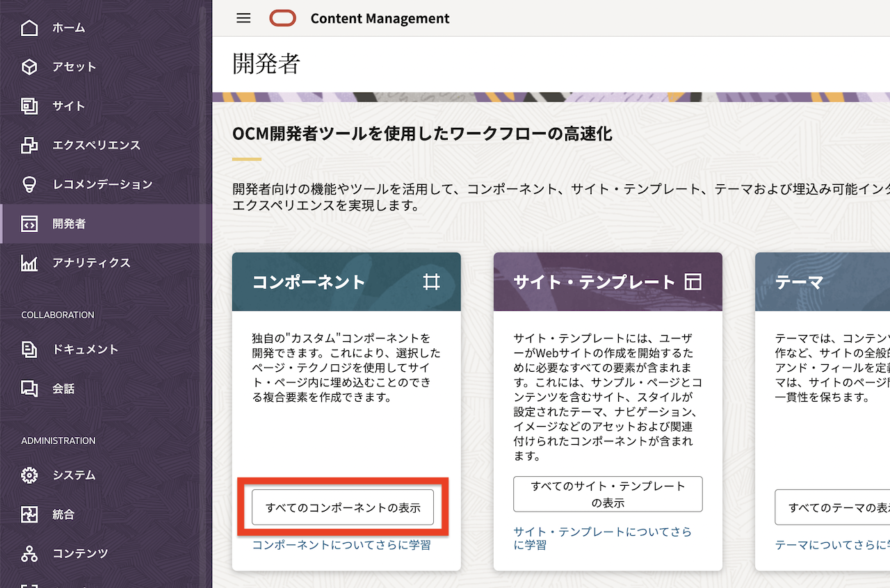Click the COLLABORATION section label
This screenshot has height=588, width=890.
[x=58, y=315]
